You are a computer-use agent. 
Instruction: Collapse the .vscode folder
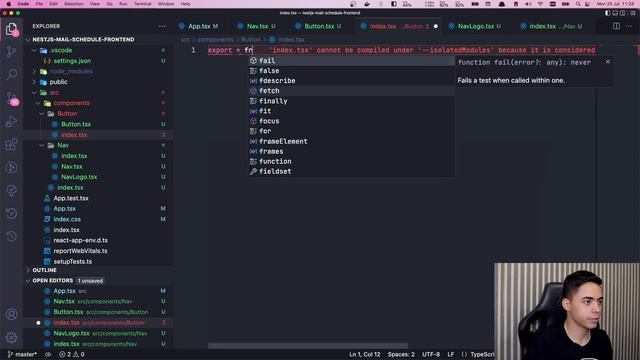pyautogui.click(x=34, y=50)
